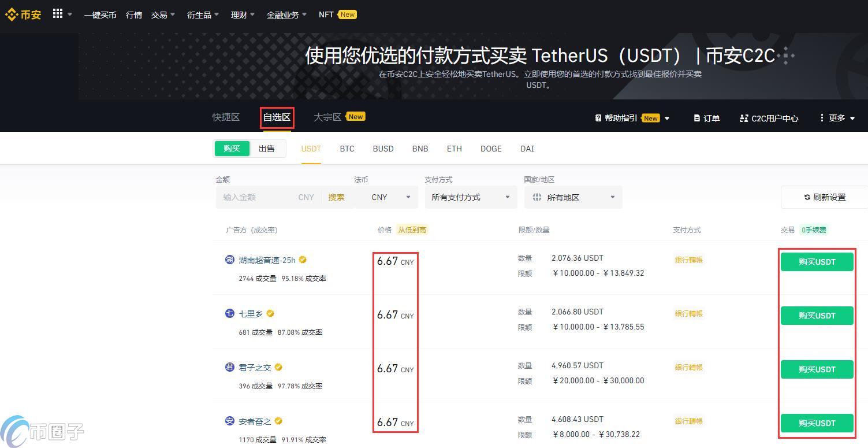This screenshot has height=448, width=868.
Task: Click 购买USDT for 湖南超音速-25h
Action: pyautogui.click(x=817, y=262)
